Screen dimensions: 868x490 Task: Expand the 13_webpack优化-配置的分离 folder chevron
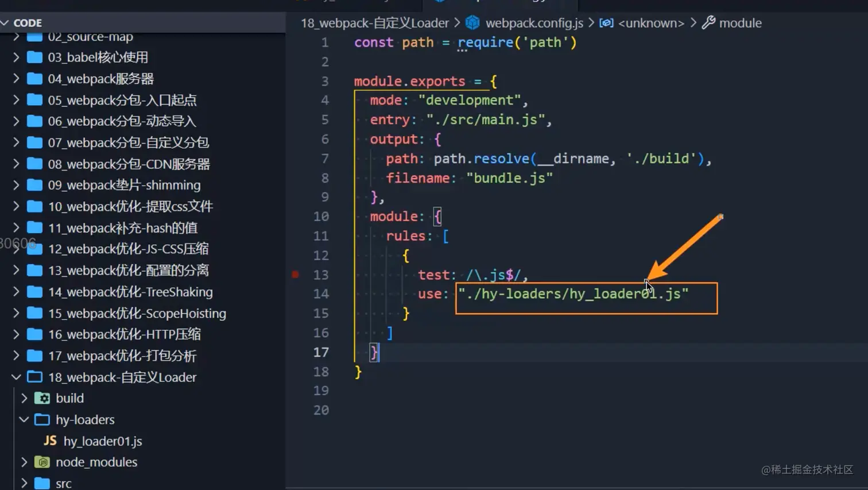[16, 270]
